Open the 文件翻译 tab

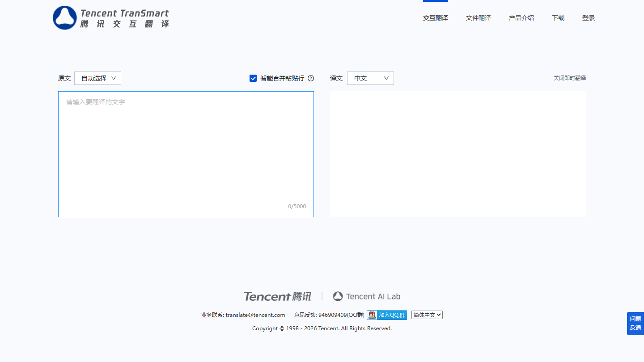point(479,18)
